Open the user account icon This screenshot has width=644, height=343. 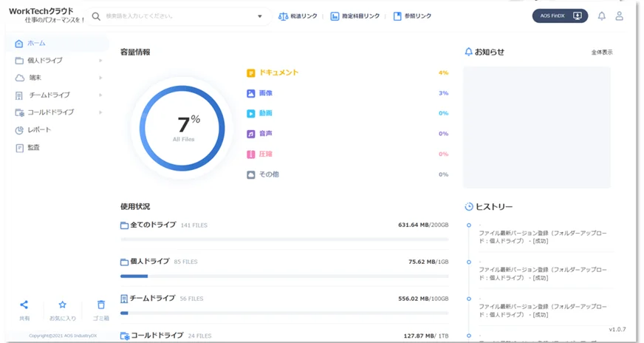pos(620,16)
